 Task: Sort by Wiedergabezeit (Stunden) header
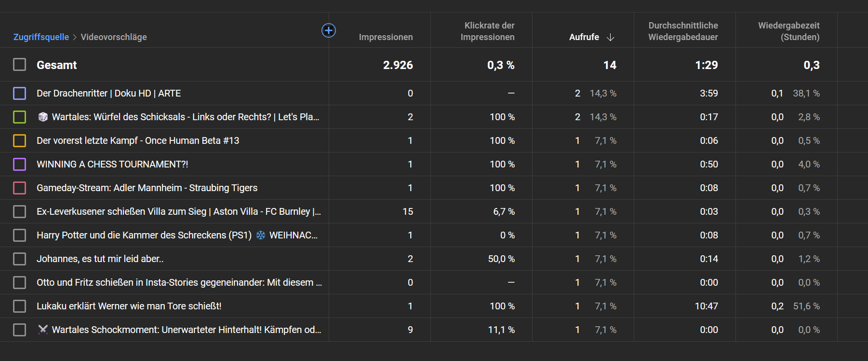pos(788,31)
